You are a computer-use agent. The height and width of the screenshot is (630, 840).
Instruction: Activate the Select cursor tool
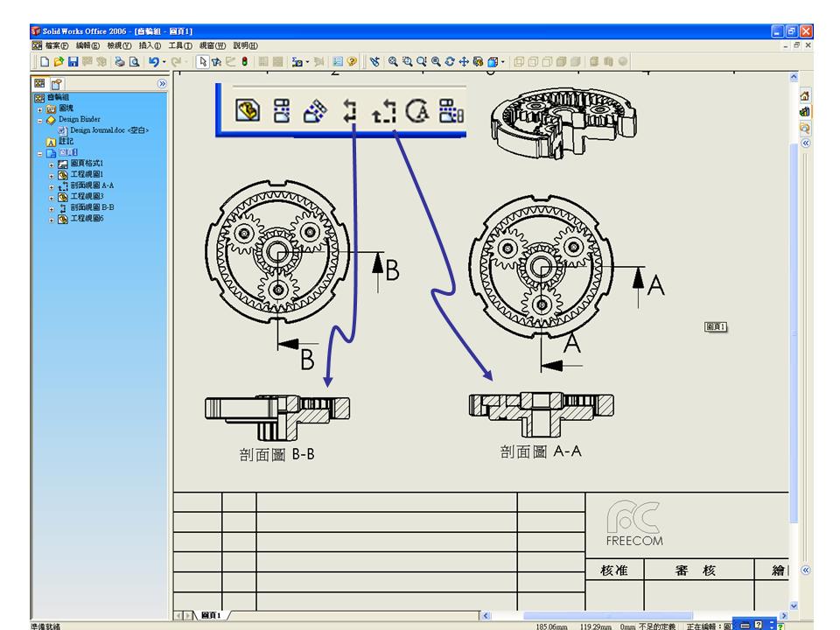tap(202, 61)
